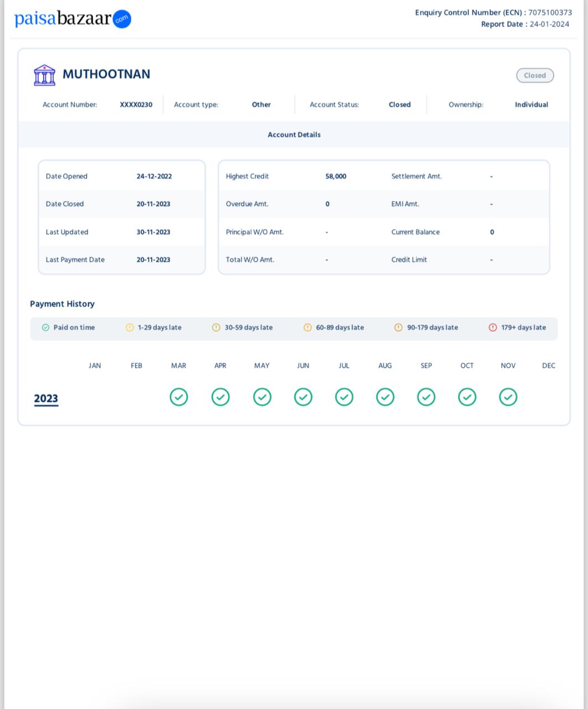
Task: Click the November 2023 paid-on-time checkmark
Action: (x=508, y=397)
